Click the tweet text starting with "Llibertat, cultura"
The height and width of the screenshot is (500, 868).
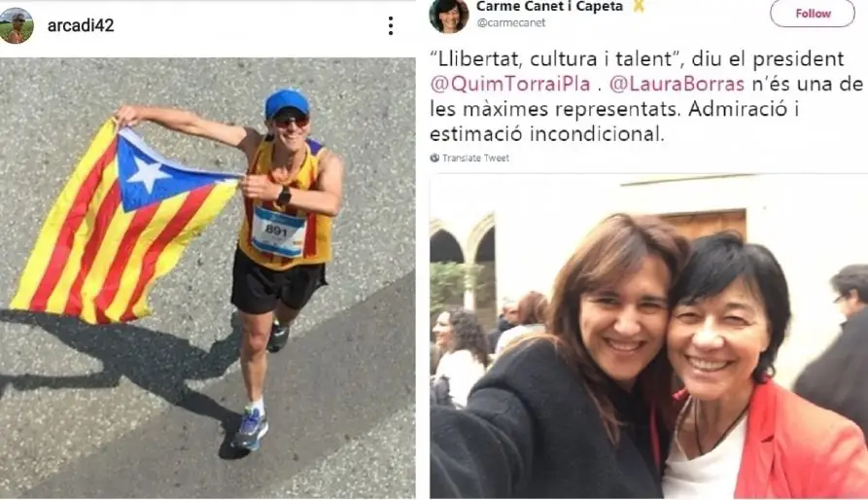646,96
